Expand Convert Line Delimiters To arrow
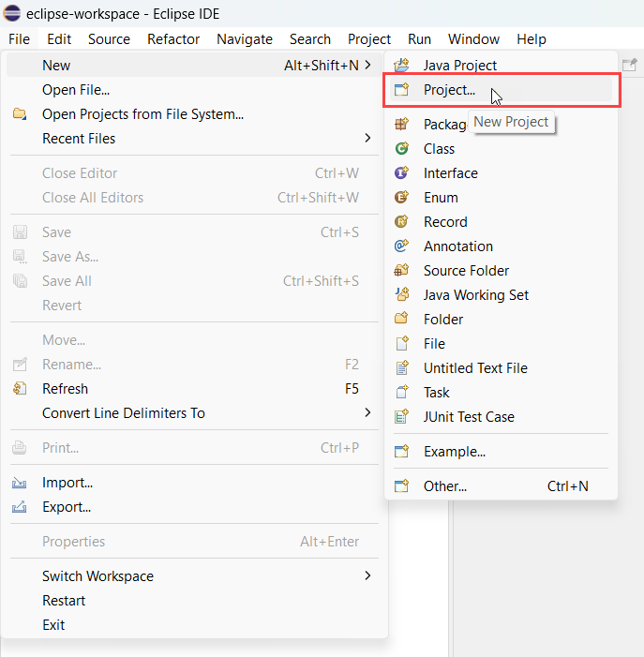 point(367,412)
